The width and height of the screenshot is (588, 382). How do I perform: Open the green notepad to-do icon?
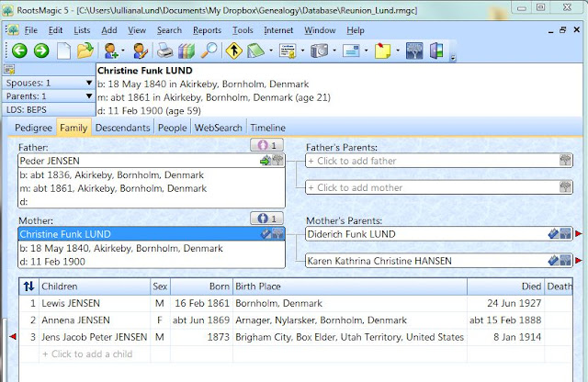(x=255, y=51)
